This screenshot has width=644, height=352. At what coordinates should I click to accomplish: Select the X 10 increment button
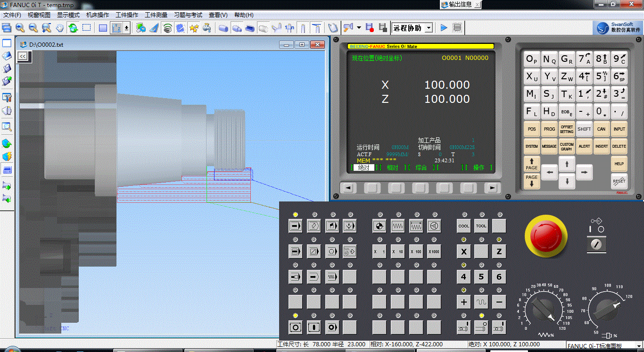(397, 251)
